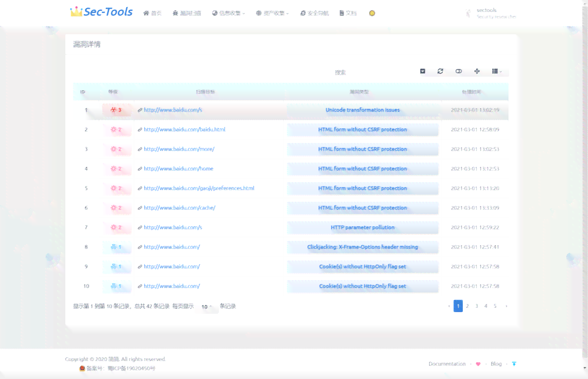This screenshot has height=379, width=588.
Task: Go to next page arrow
Action: click(506, 306)
